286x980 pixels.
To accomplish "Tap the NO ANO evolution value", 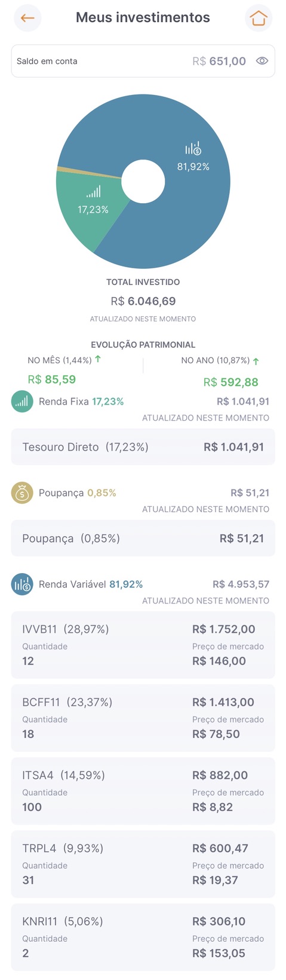I will point(230,382).
